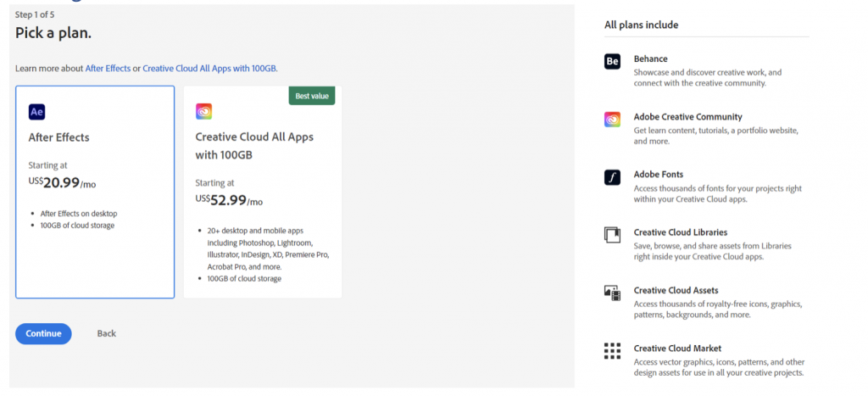
Task: Click the Adobe Fonts f icon
Action: 612,177
